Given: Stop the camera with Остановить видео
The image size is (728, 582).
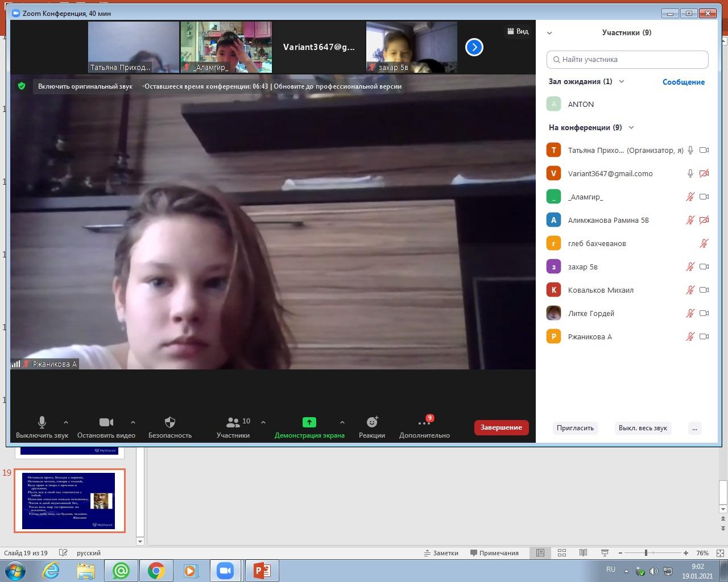Looking at the screenshot, I should (x=106, y=422).
